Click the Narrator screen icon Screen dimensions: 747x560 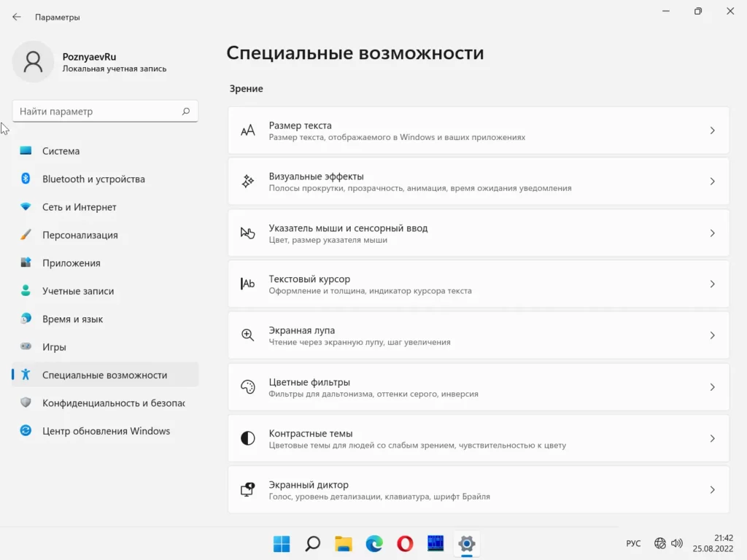[x=248, y=490]
